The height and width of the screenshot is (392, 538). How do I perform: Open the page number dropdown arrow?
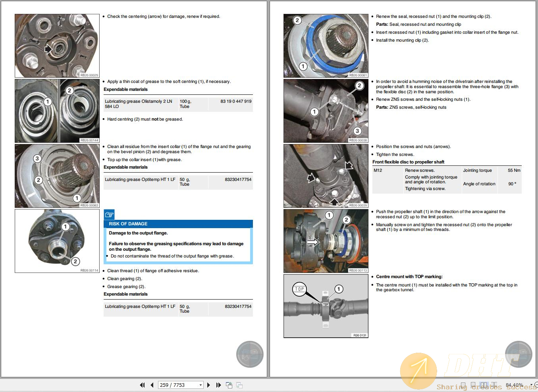pyautogui.click(x=201, y=385)
